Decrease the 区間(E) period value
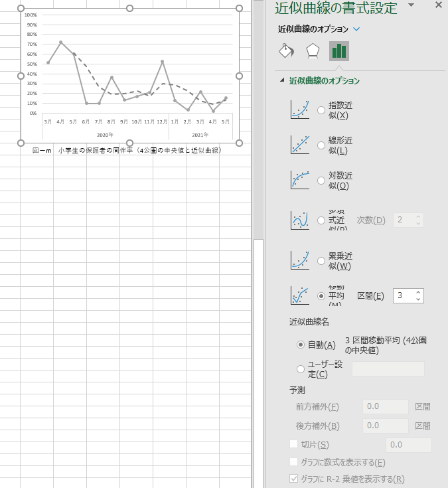 click(x=418, y=299)
